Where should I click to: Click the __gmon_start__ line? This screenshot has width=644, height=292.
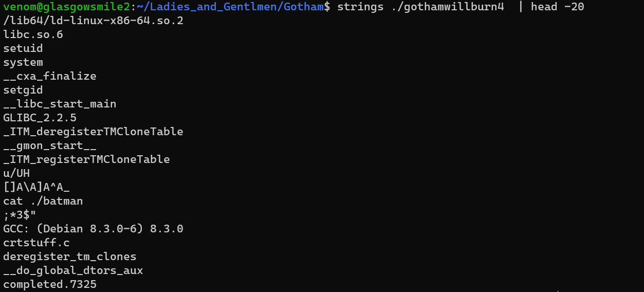(50, 145)
